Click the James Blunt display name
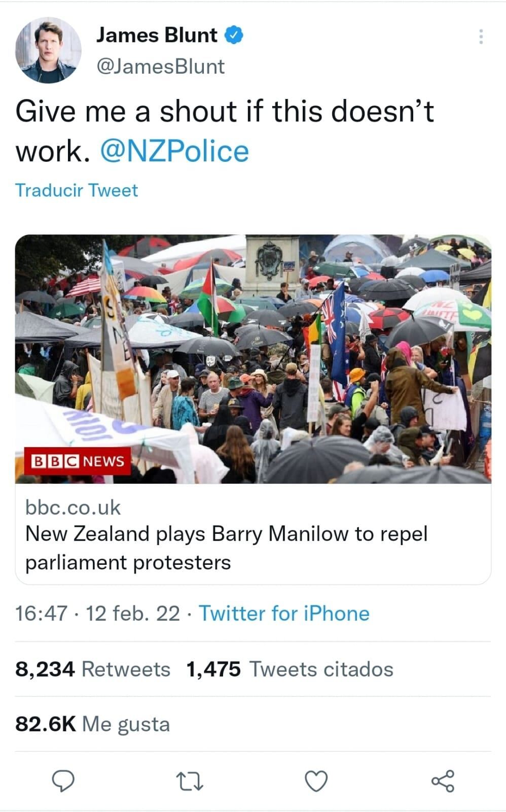Screen dimensions: 506x812 pyautogui.click(x=156, y=35)
